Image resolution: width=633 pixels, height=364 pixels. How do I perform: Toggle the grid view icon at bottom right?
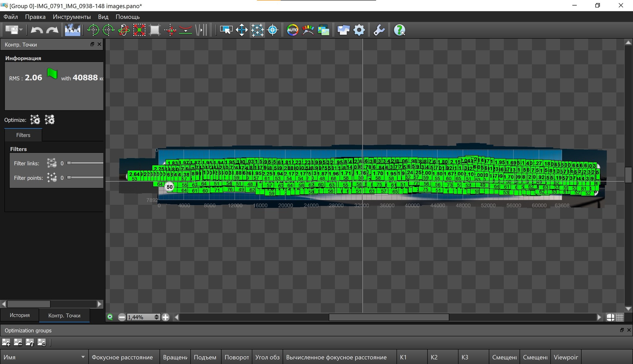point(620,317)
